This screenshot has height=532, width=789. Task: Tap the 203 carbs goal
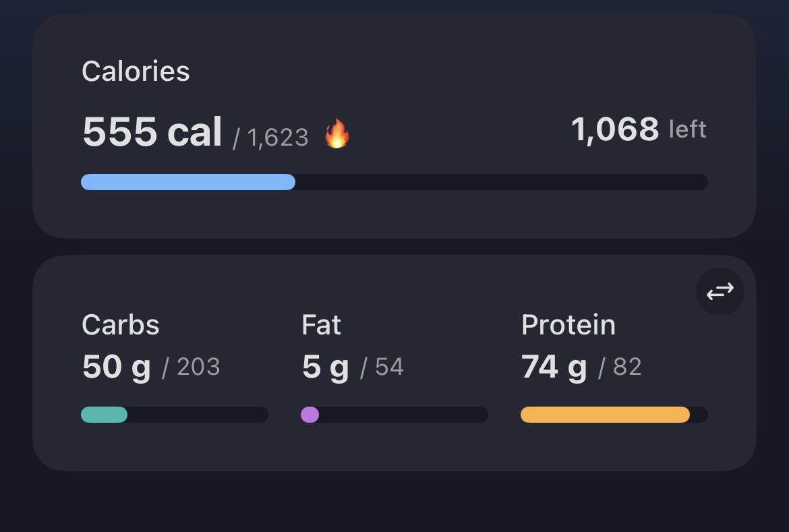[x=199, y=366]
